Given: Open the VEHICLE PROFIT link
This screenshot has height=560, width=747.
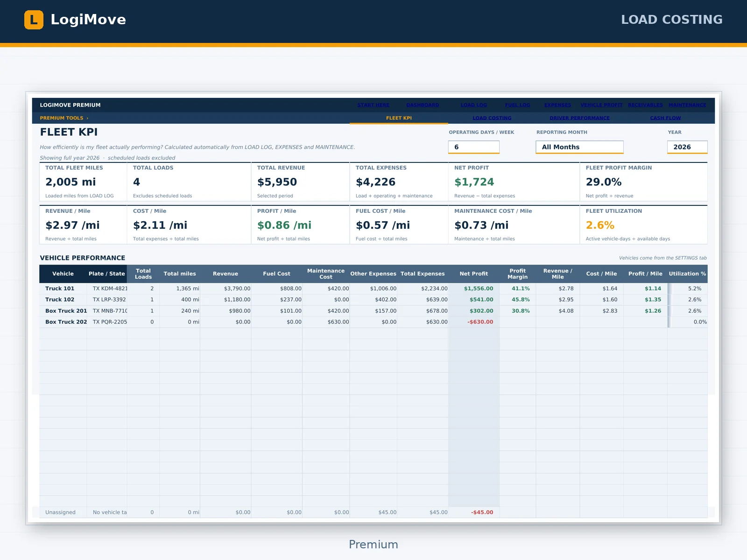Looking at the screenshot, I should [601, 105].
